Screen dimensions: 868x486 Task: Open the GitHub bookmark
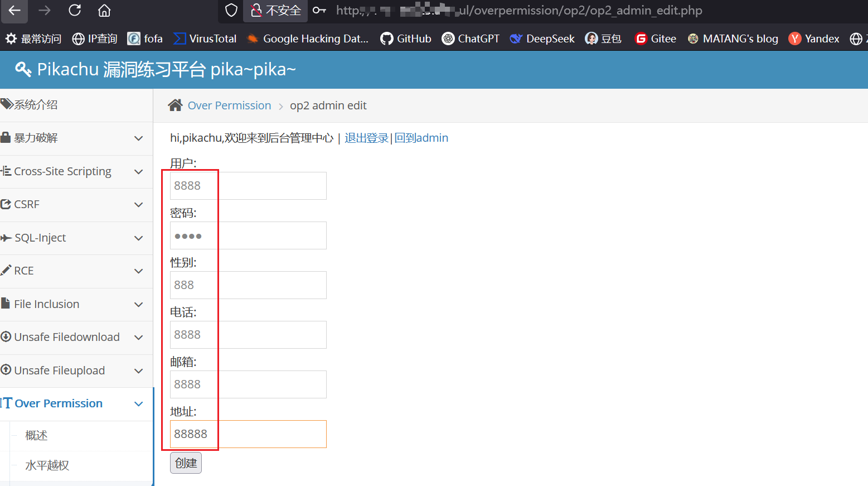[x=406, y=39]
